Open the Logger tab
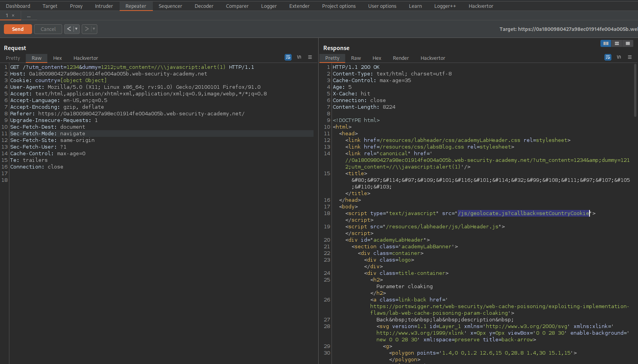This screenshot has width=638, height=364. [269, 6]
